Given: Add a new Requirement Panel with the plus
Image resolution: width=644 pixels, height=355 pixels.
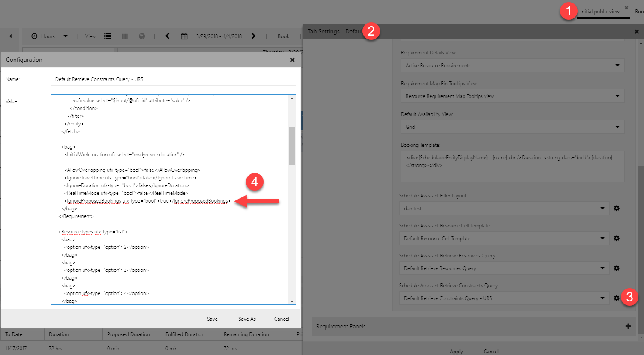Looking at the screenshot, I should coord(628,326).
